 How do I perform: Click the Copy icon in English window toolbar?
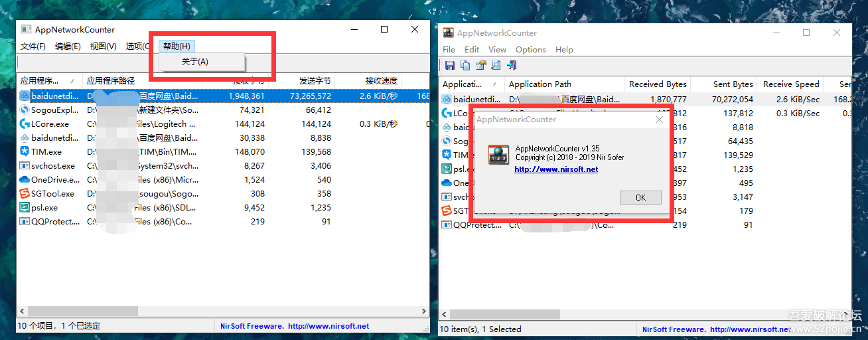click(x=465, y=65)
